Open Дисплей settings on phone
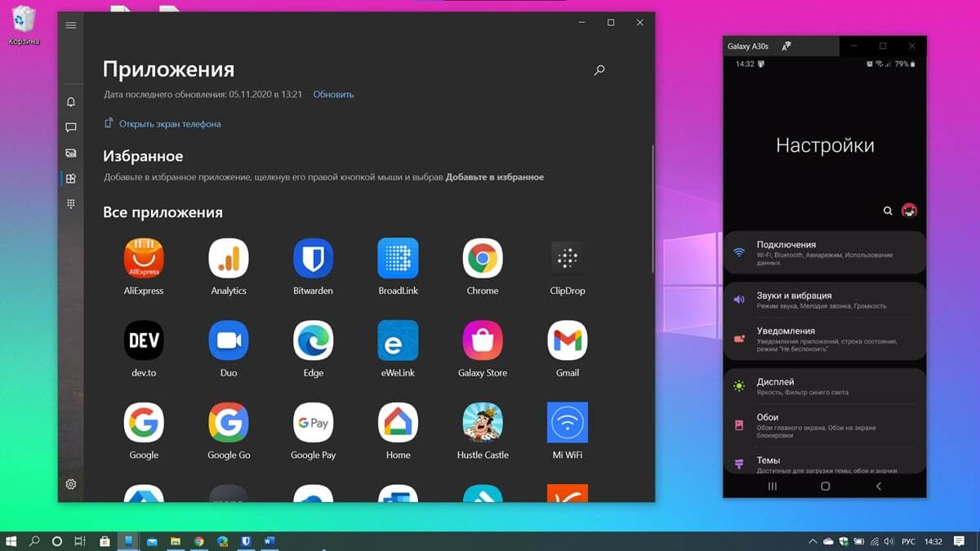 pos(825,386)
